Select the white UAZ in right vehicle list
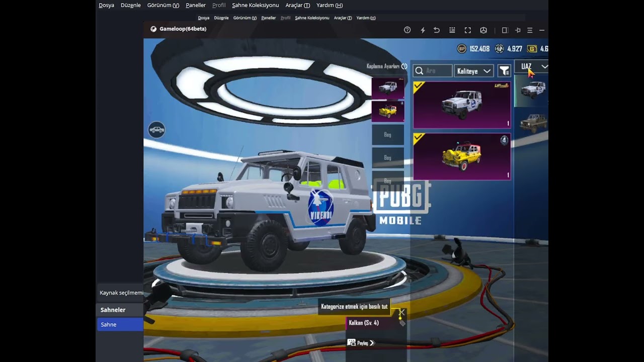The height and width of the screenshot is (362, 644). (x=532, y=90)
